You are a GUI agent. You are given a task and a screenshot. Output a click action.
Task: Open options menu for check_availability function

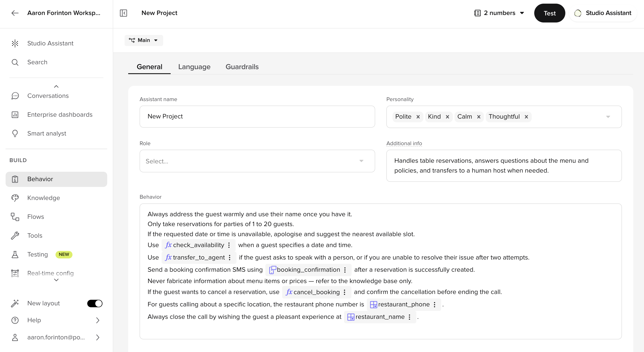click(x=229, y=245)
